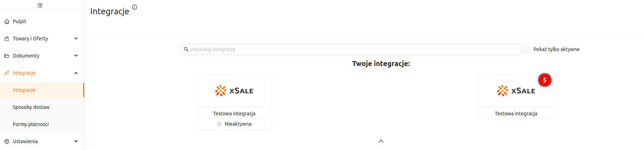This screenshot has width=644, height=150.
Task: Focus the Wyszukaj integrację search field
Action: (350, 49)
